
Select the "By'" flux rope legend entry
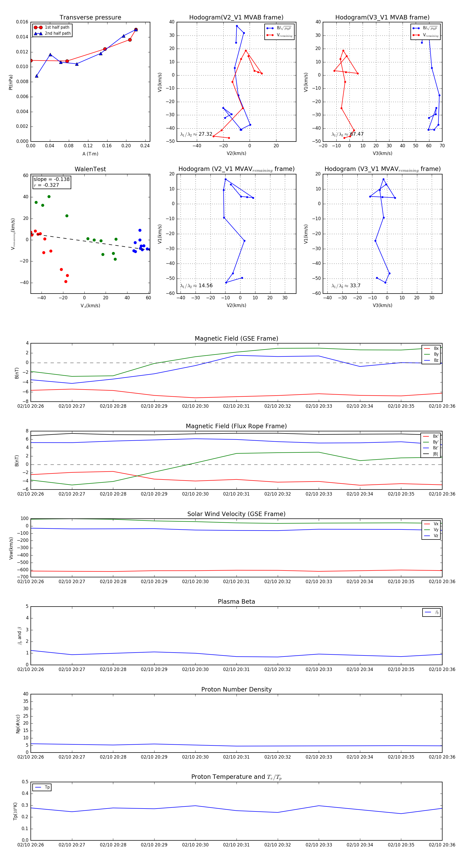point(431,442)
